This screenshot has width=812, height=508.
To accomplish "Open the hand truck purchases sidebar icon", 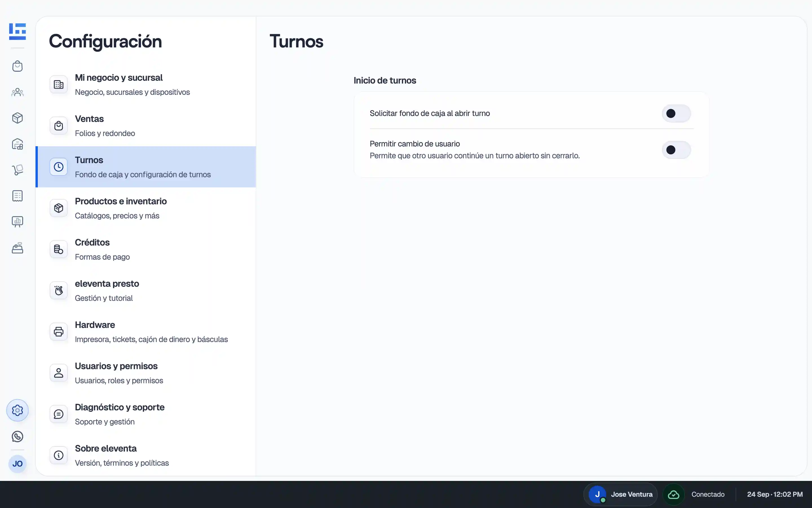I will 17,170.
